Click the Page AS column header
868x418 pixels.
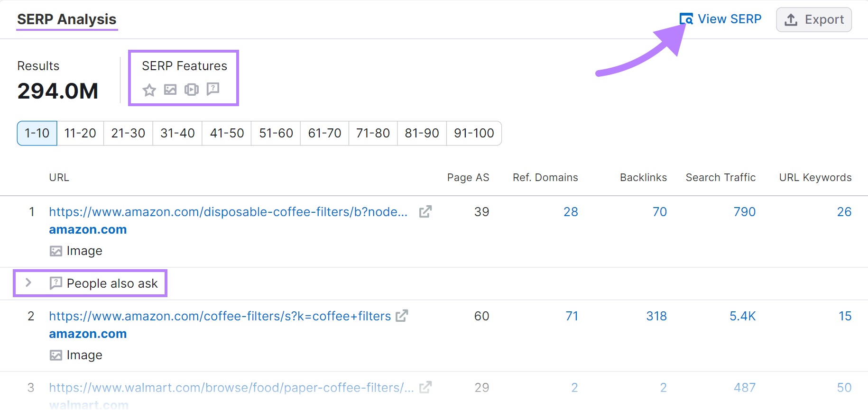[x=468, y=178]
